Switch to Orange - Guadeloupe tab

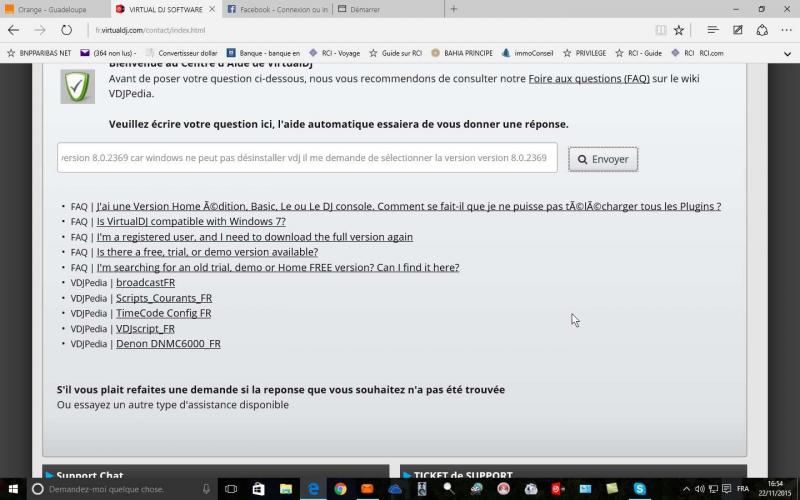point(54,9)
